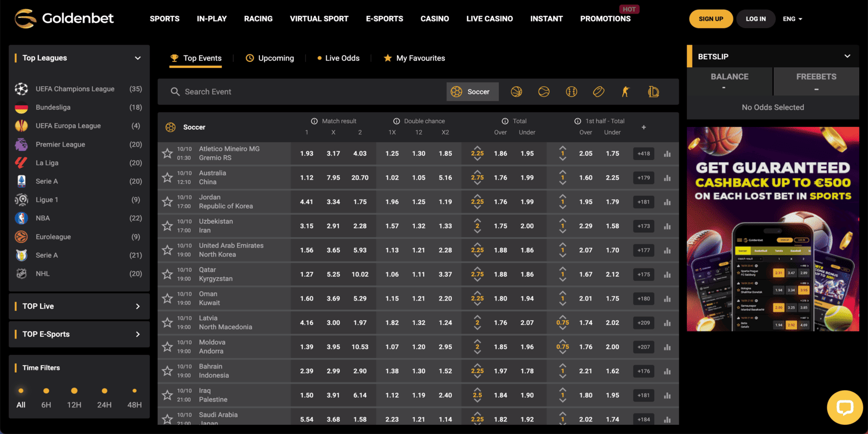Viewport: 868px width, 434px height.
Task: Select the Counter-Strike shooter icon
Action: tap(626, 92)
